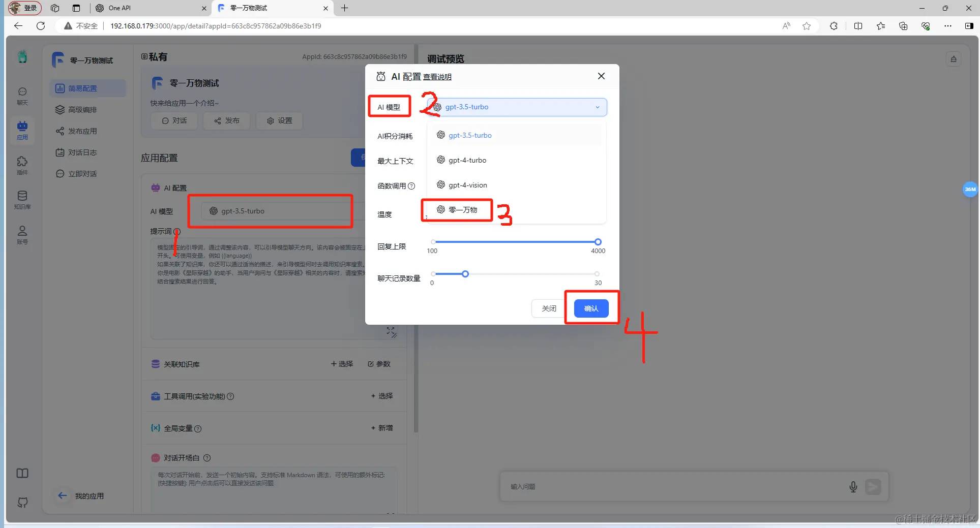The image size is (980, 528).
Task: Click the browser refresh icon
Action: coord(41,26)
